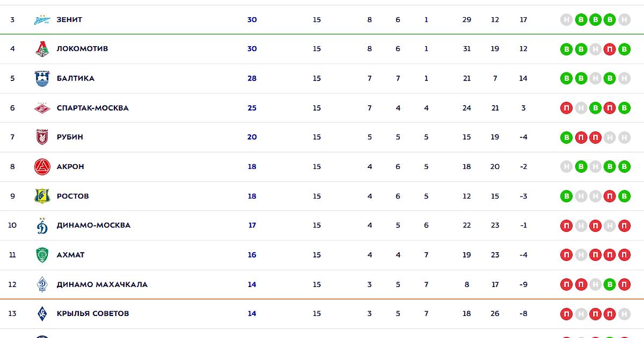Viewport: 644px width, 338px height.
Task: Open the СПАРТАК-МОСКВА team link
Action: (92, 108)
